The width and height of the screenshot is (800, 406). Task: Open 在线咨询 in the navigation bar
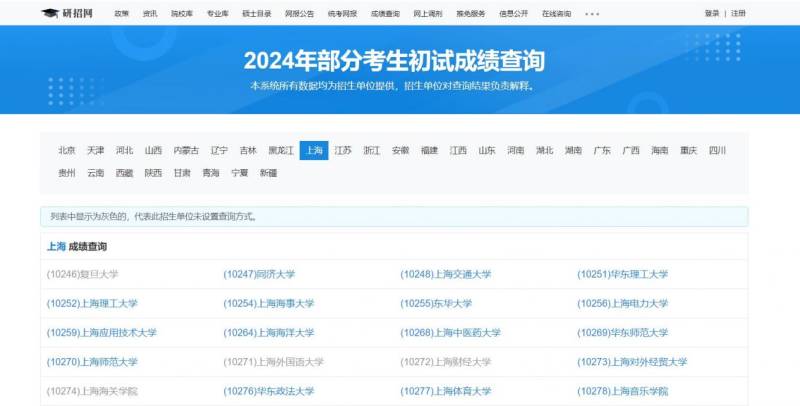coord(557,14)
